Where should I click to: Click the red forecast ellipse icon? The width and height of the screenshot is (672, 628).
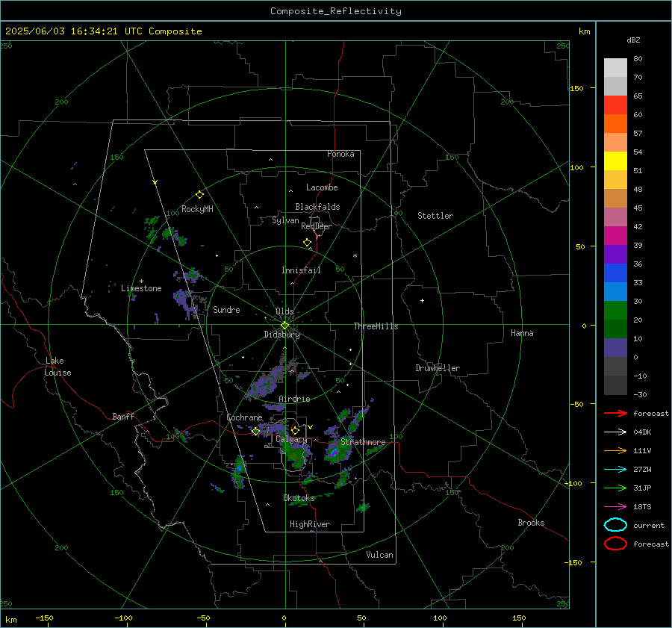(615, 544)
